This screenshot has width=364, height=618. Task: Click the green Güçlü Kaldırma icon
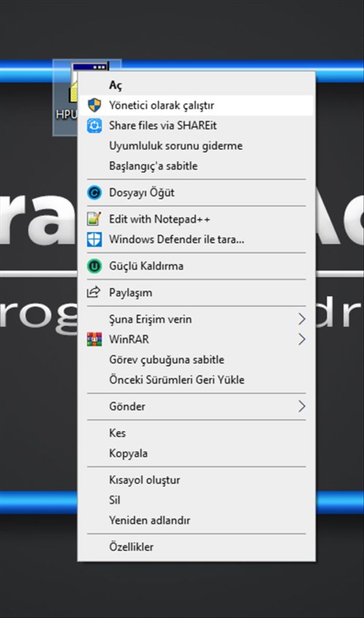click(x=94, y=266)
